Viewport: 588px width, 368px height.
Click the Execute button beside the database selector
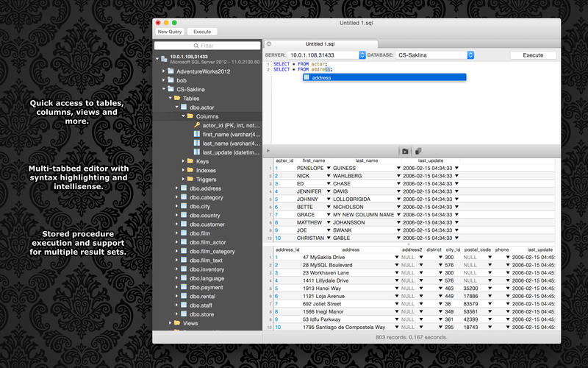(533, 55)
